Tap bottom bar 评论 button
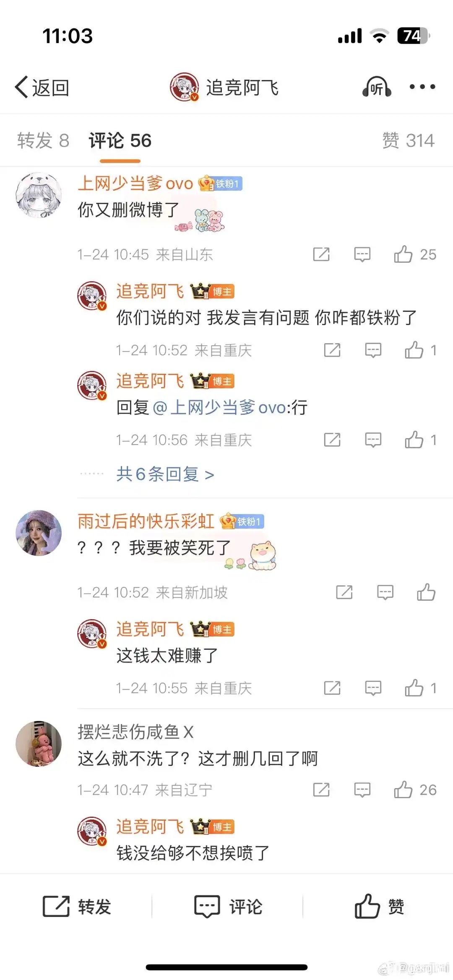Viewport: 453px width, 980px height. (228, 906)
